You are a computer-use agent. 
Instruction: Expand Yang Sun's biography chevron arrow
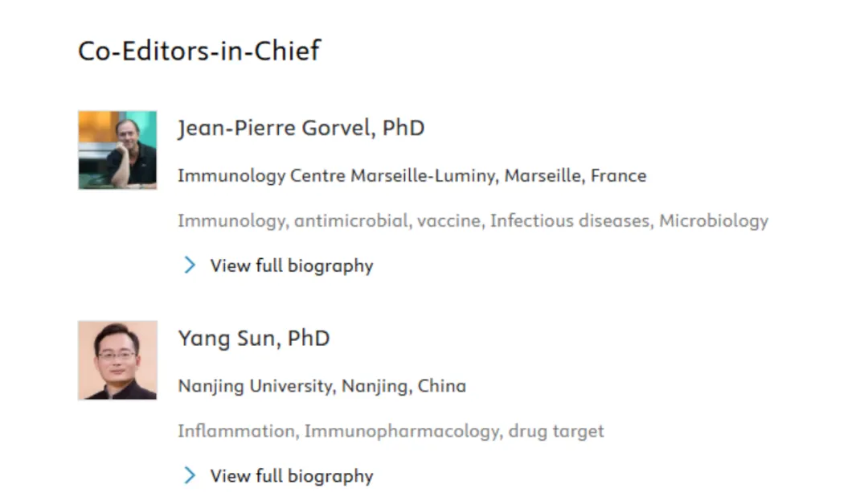coord(190,475)
